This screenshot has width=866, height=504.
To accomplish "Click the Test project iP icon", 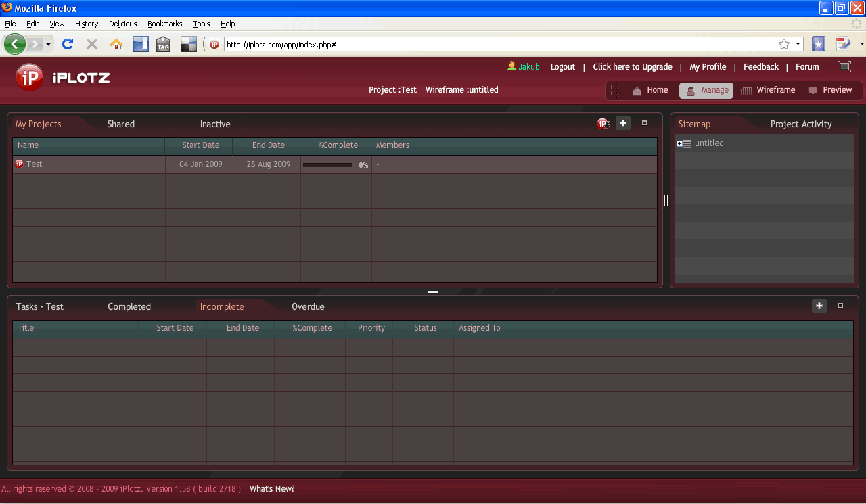I will pos(19,164).
